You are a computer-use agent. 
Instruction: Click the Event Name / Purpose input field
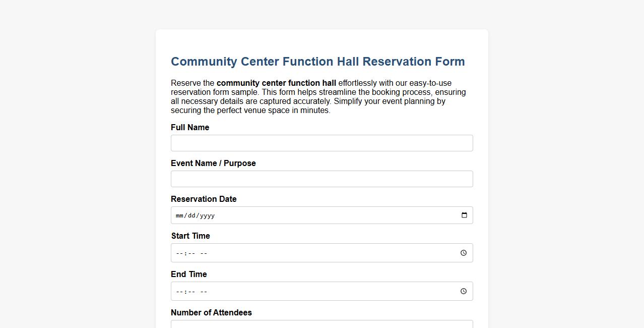[321, 179]
